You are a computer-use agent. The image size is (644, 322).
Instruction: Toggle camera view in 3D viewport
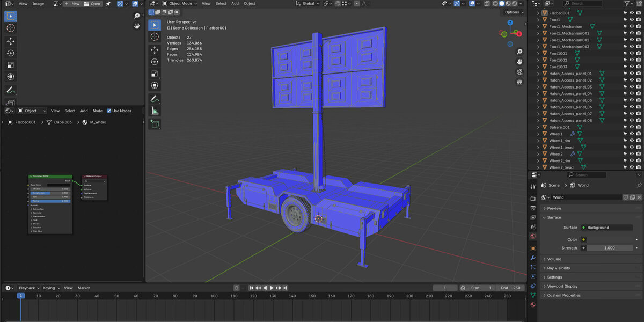point(519,72)
